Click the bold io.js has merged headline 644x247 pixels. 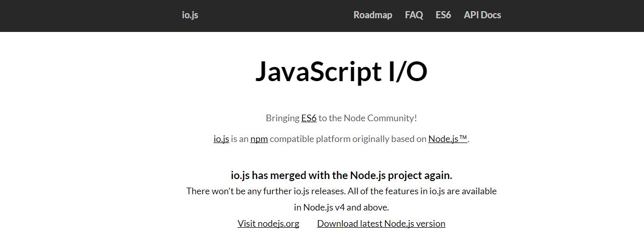tap(341, 175)
